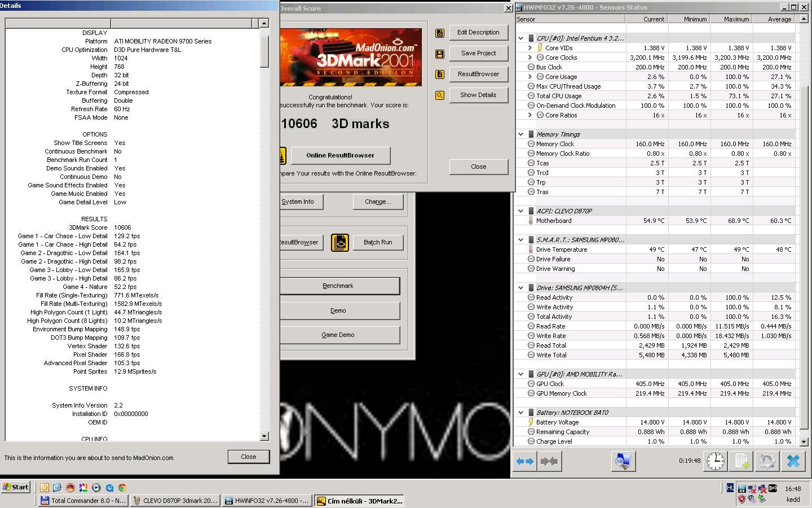This screenshot has height=508, width=812.
Task: Collapse the ACPI: CLEVO D870P group
Action: click(x=521, y=211)
